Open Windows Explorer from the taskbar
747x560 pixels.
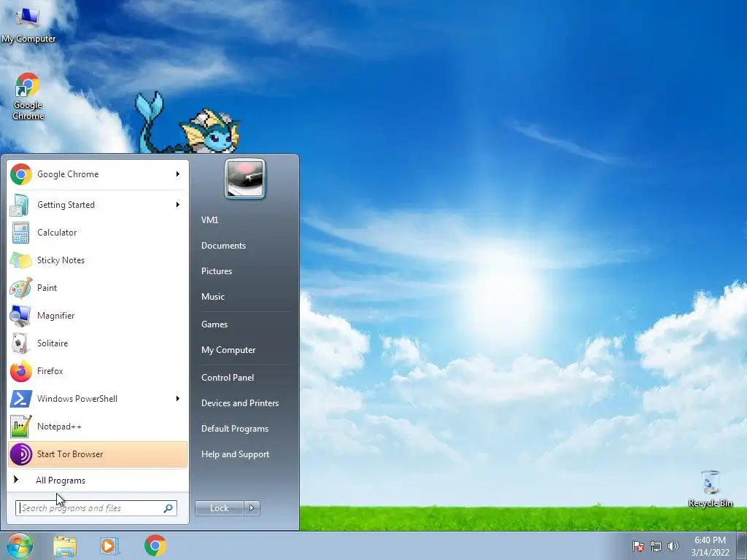(x=65, y=545)
